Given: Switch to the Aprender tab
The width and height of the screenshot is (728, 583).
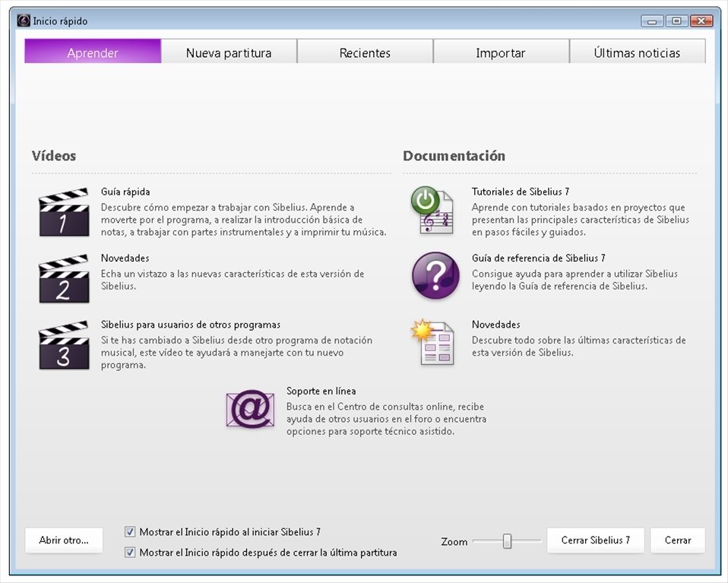Looking at the screenshot, I should [93, 51].
